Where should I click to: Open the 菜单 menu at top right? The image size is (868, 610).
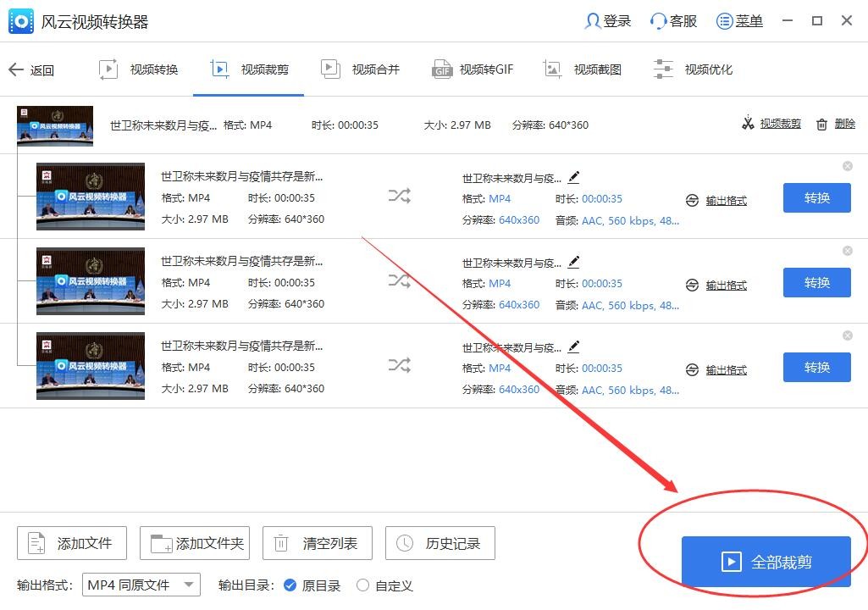(x=739, y=21)
